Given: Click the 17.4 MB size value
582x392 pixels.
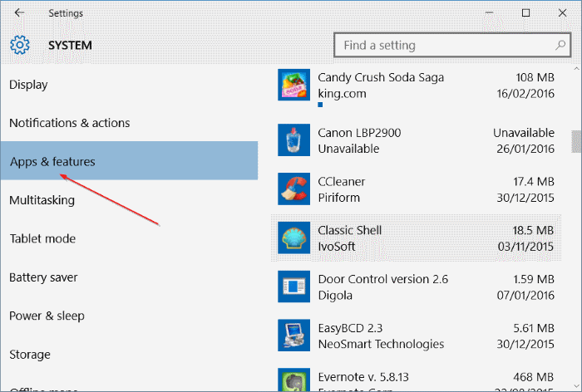Looking at the screenshot, I should point(534,182).
